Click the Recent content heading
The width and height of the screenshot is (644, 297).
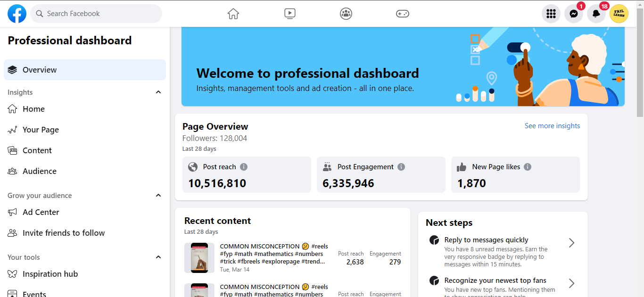tap(217, 221)
